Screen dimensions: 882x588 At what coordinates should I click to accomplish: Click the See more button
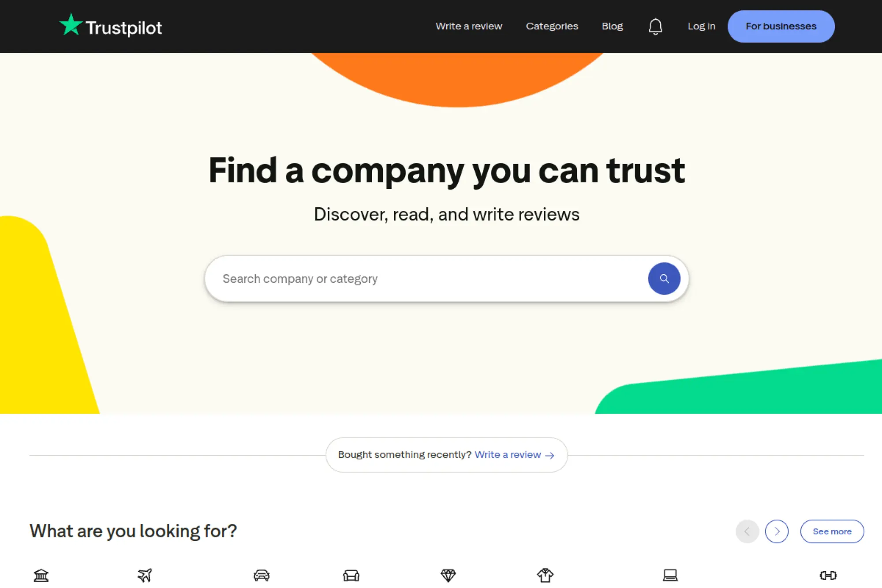[832, 531]
